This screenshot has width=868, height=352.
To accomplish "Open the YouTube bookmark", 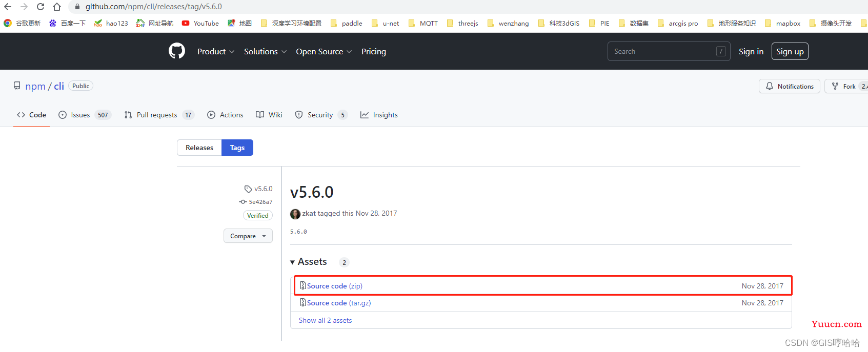I will point(200,23).
